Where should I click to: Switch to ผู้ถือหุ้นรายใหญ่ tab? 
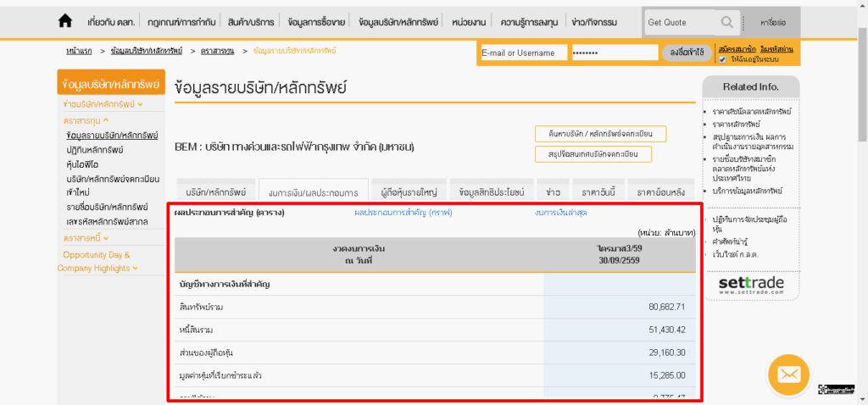(409, 189)
